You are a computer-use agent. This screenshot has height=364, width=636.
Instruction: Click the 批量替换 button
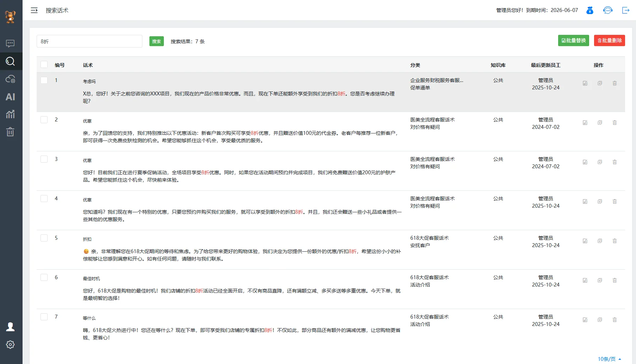(x=574, y=40)
